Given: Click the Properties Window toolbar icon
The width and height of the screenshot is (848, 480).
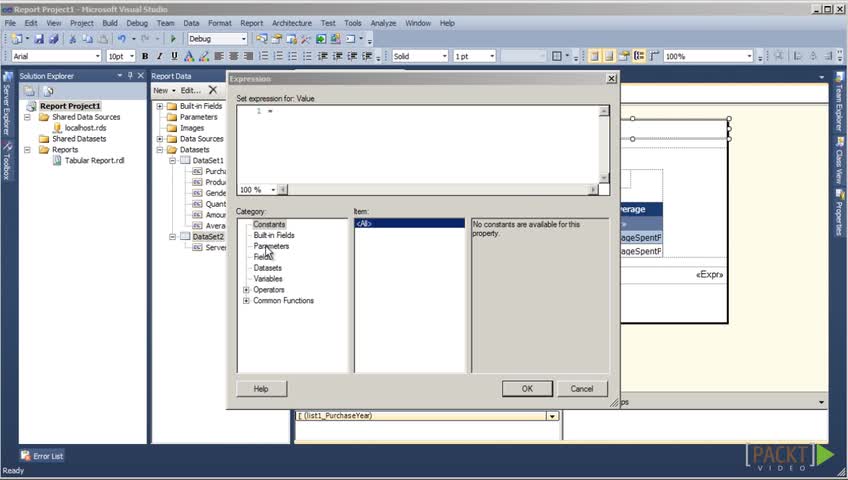Looking at the screenshot, I should coord(277,39).
